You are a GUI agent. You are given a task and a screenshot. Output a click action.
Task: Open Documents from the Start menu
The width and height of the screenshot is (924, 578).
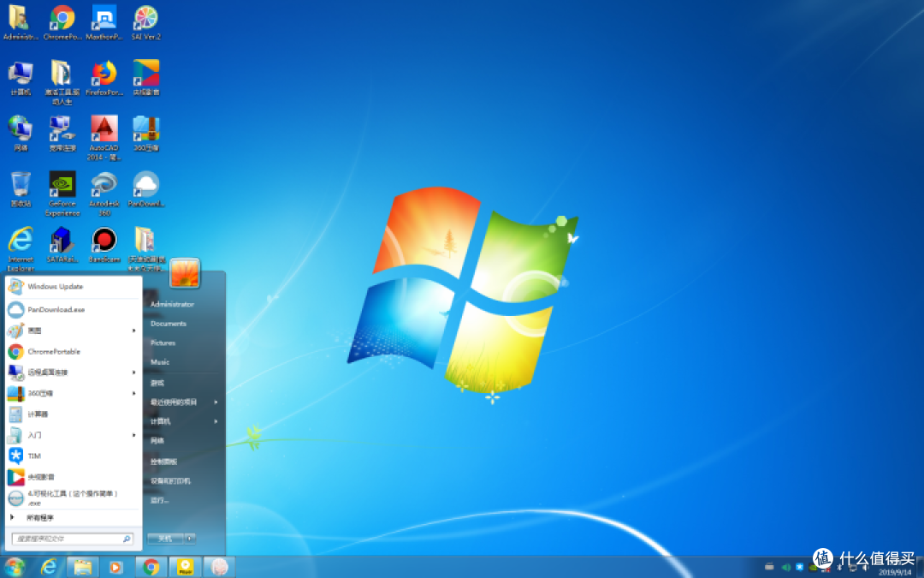[x=169, y=324]
